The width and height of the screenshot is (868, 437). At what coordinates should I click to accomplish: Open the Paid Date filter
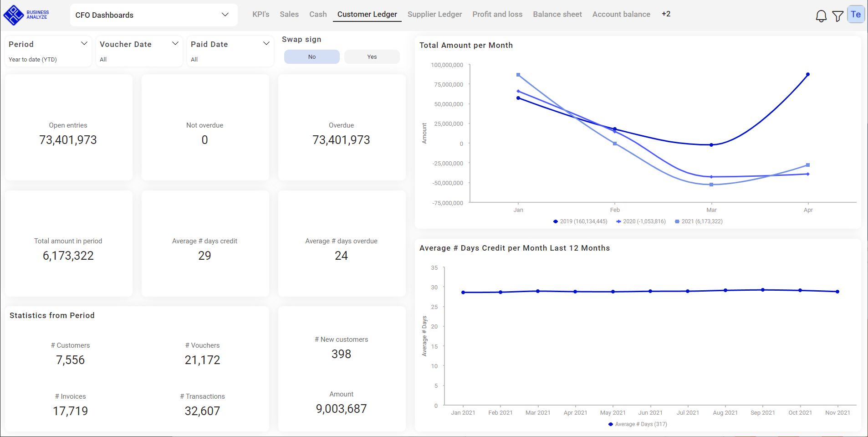pyautogui.click(x=266, y=43)
